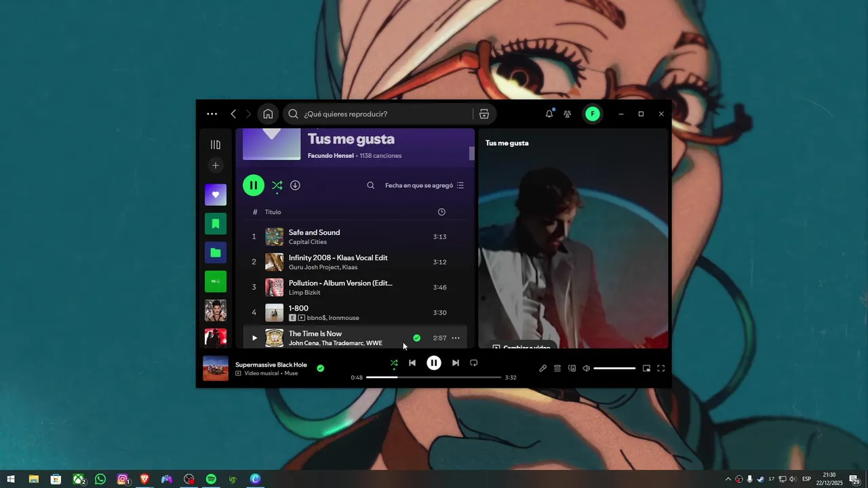Open the mini player

[646, 368]
